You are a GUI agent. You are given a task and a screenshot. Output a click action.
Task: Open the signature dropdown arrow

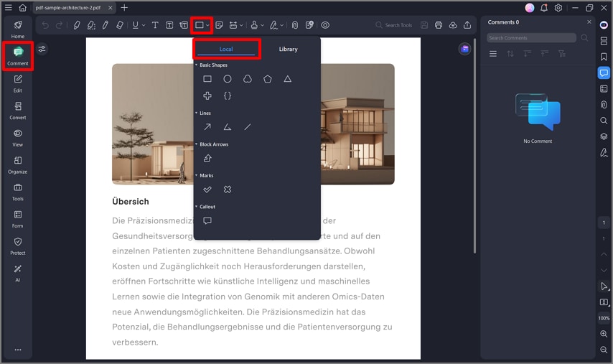click(x=281, y=25)
